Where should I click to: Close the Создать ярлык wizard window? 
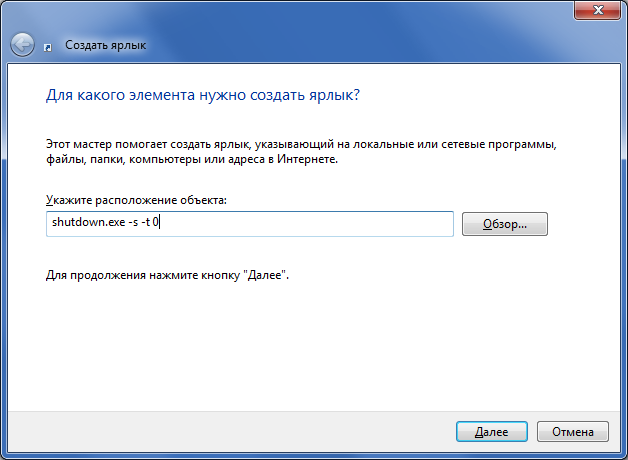(596, 9)
